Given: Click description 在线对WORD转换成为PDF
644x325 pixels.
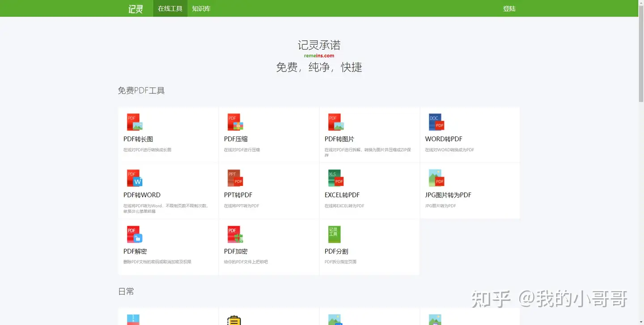Looking at the screenshot, I should pos(449,150).
